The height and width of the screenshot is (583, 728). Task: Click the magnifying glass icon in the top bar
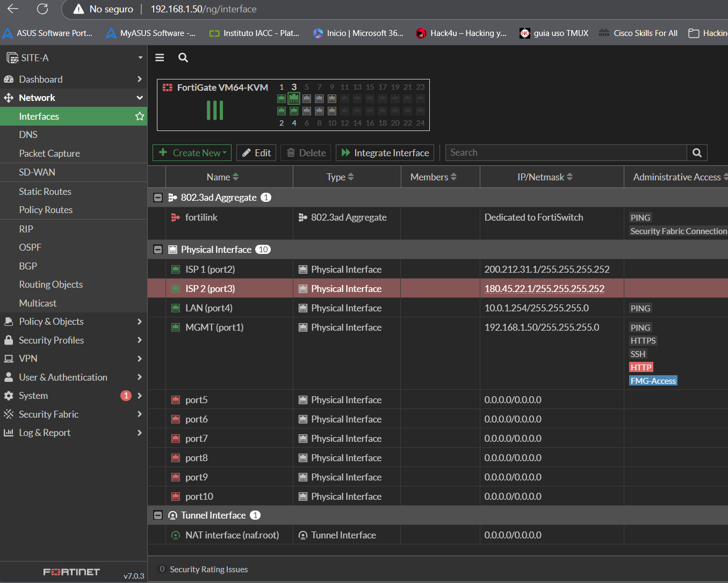pos(183,57)
